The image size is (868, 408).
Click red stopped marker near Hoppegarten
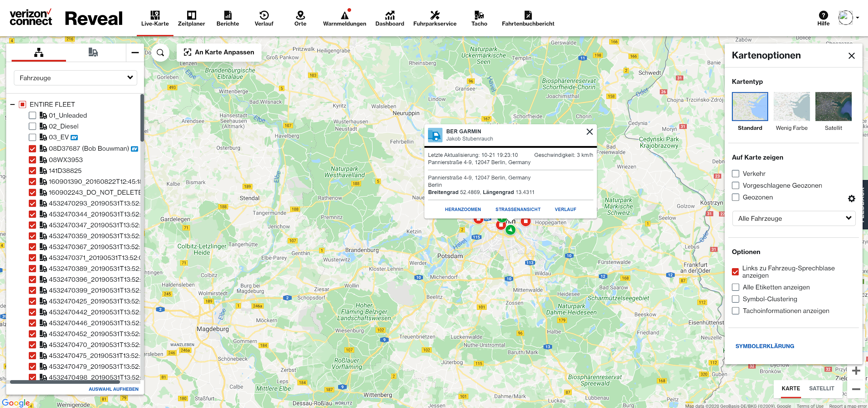click(x=526, y=222)
